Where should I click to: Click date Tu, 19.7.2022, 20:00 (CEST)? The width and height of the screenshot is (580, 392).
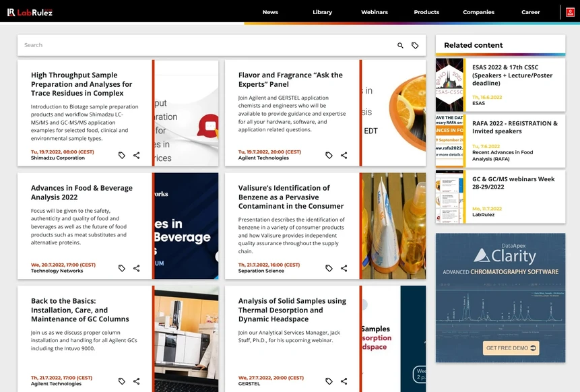click(269, 152)
